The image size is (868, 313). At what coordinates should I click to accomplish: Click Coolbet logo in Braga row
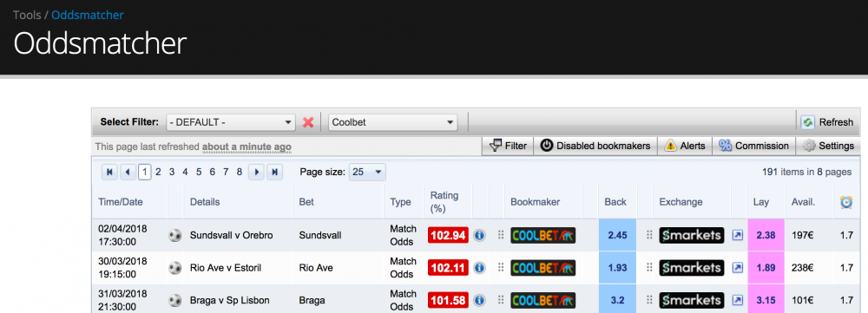[x=543, y=300]
